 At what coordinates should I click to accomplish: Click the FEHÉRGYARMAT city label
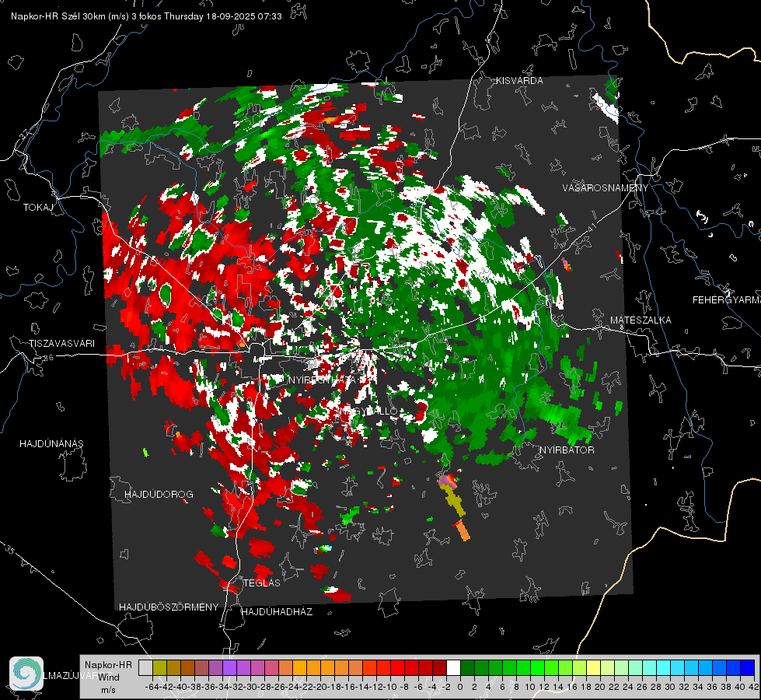click(x=726, y=300)
